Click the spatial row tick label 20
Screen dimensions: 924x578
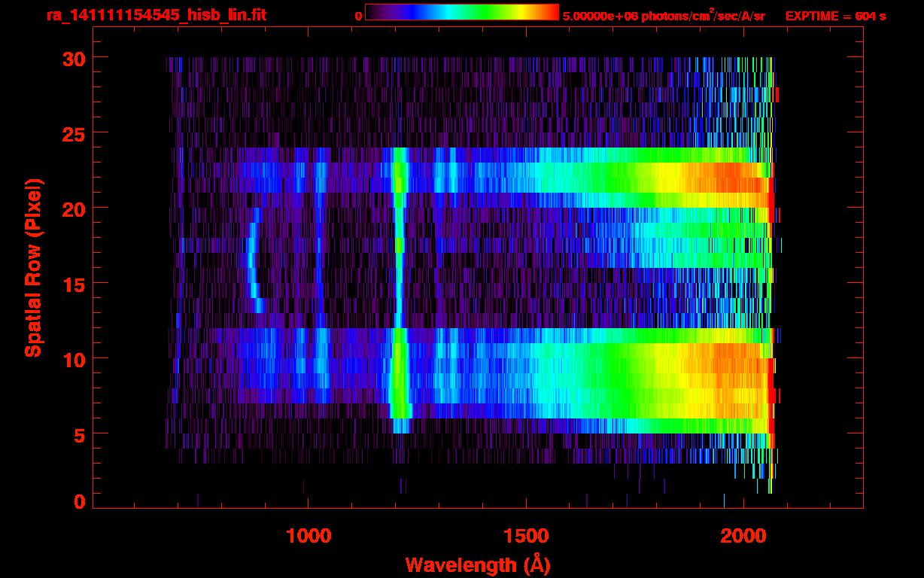[x=74, y=208]
